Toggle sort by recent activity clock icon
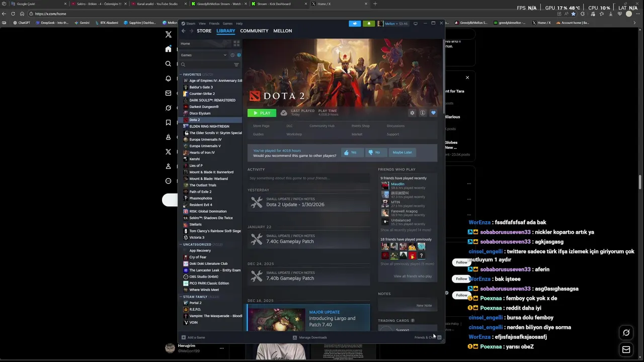 pos(232,55)
